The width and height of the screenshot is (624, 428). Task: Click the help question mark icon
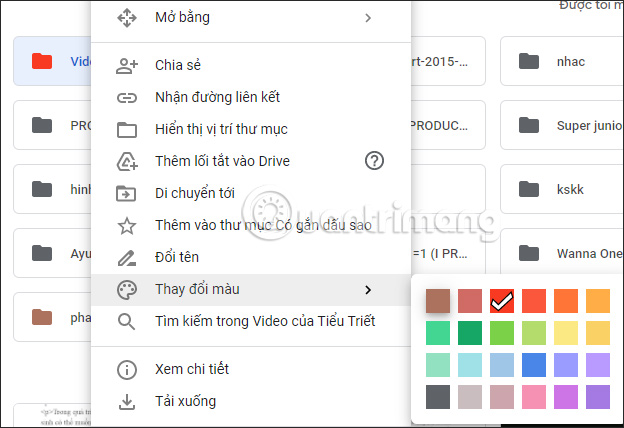click(x=375, y=161)
